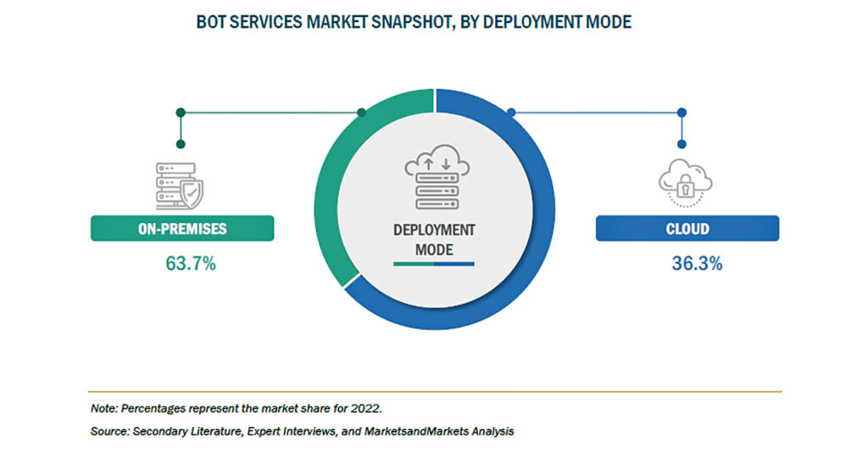The image size is (868, 454).
Task: Click the on-premises server shield icon
Action: click(180, 186)
